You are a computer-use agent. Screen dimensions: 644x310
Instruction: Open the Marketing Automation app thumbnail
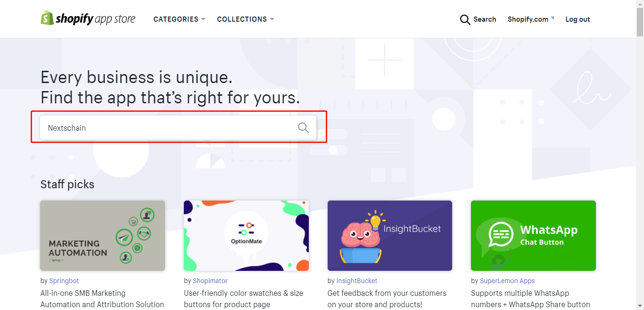(102, 235)
